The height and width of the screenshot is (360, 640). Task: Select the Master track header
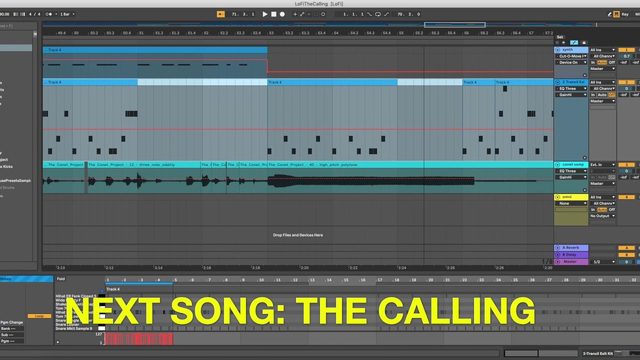point(571,262)
